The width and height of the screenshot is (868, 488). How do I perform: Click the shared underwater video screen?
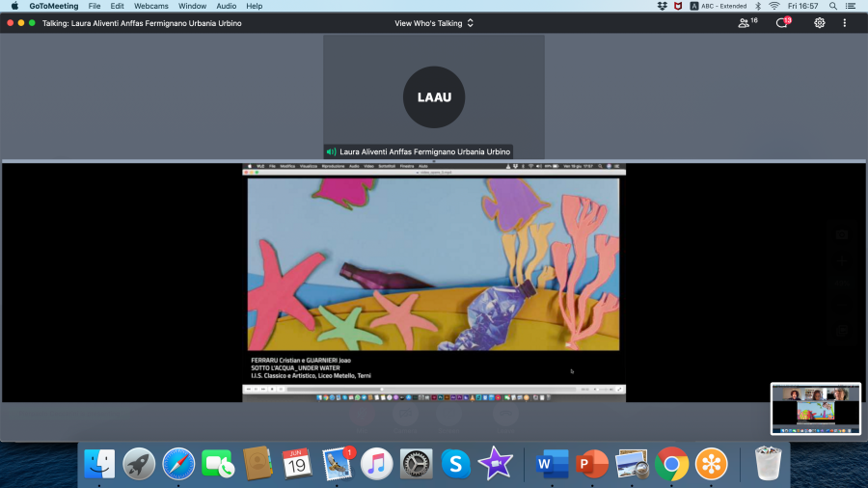[x=433, y=264]
